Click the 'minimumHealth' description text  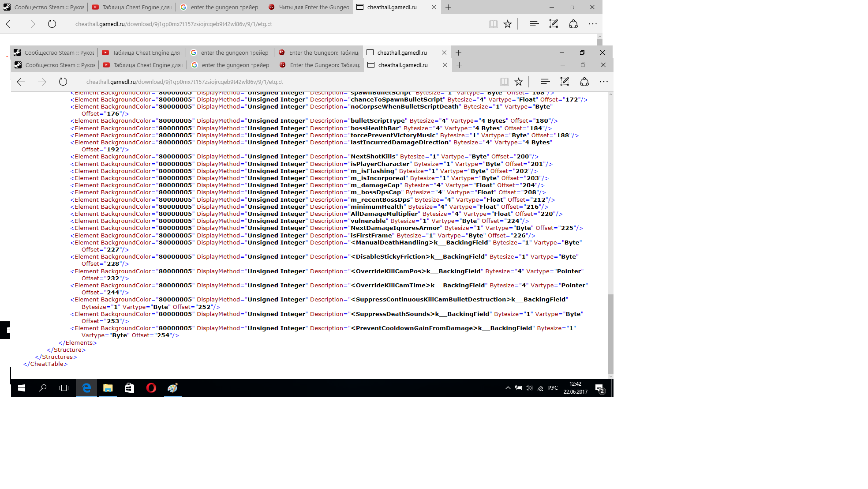coord(377,207)
